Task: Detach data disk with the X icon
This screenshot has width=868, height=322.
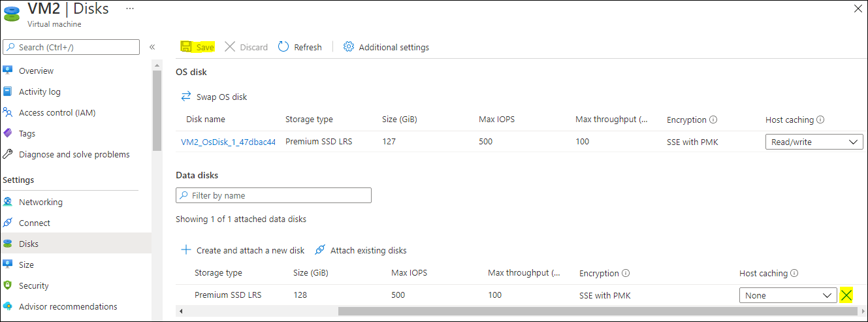Action: 846,295
